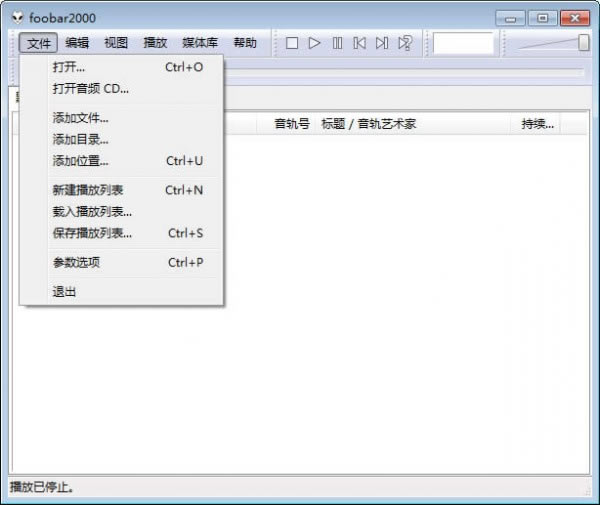Choose 保存播放列表... menu option
The image size is (600, 505).
pos(92,233)
